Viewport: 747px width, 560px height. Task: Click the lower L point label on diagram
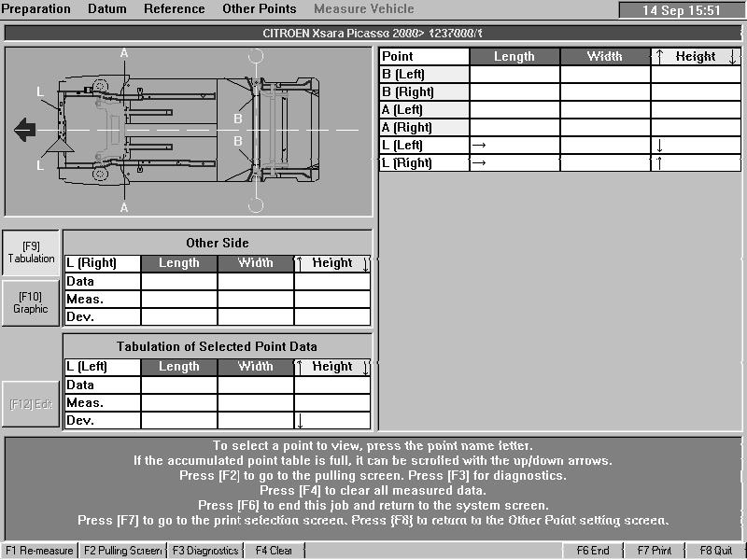[x=40, y=165]
